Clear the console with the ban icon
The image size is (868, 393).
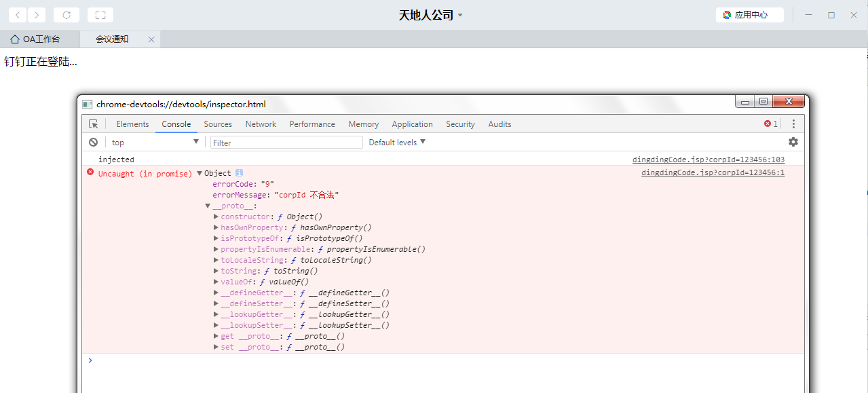pos(93,142)
